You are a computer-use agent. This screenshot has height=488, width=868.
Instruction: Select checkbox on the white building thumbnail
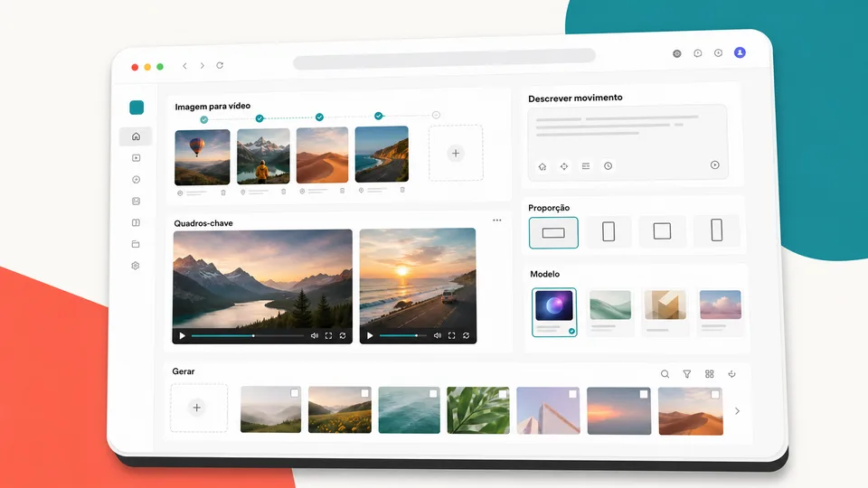pos(572,394)
